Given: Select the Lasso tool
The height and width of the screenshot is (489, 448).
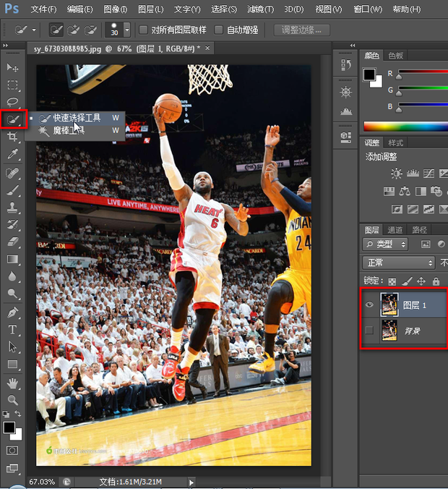Looking at the screenshot, I should coord(12,102).
